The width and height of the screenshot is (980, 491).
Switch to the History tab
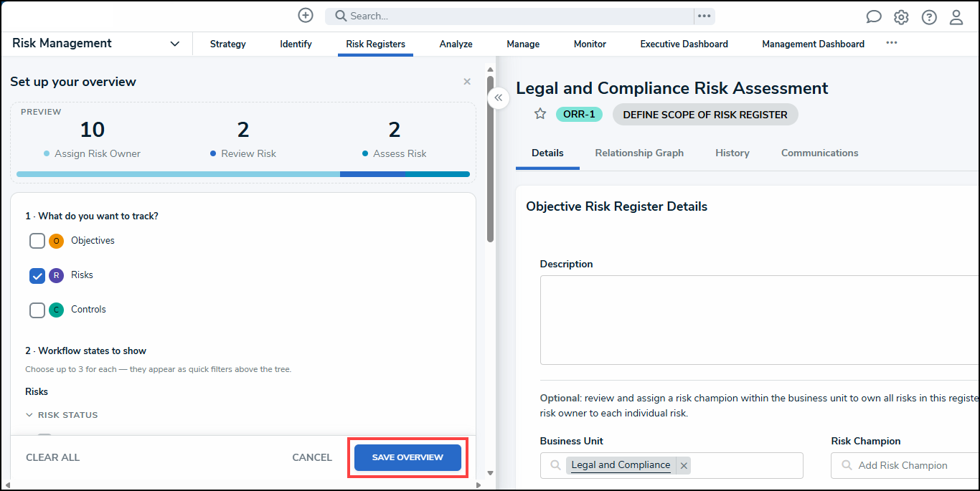(x=732, y=153)
